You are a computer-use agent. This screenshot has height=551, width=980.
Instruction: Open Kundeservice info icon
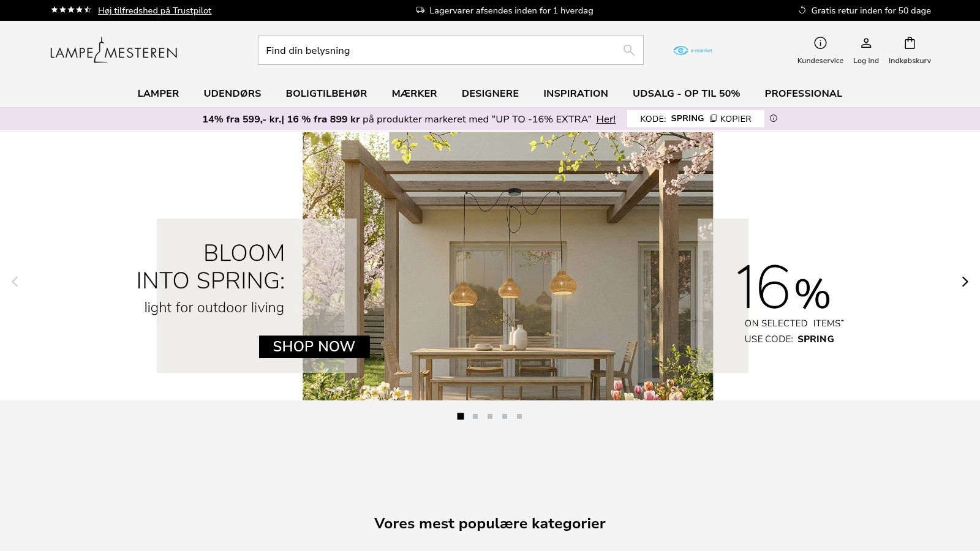click(x=820, y=43)
